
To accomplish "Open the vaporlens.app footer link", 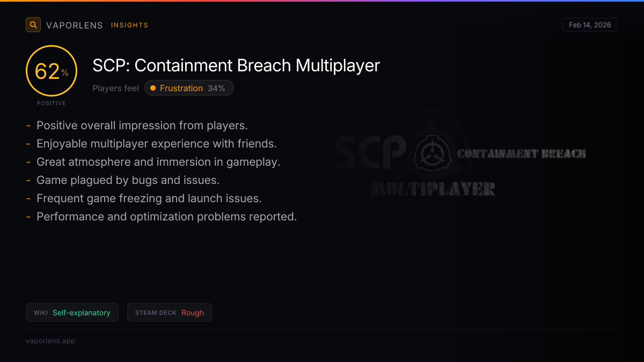I will click(x=50, y=341).
